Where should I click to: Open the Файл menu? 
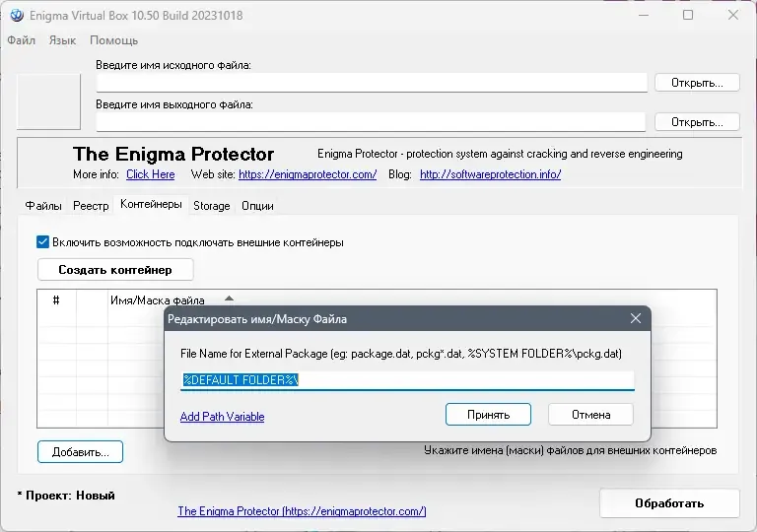[x=22, y=40]
